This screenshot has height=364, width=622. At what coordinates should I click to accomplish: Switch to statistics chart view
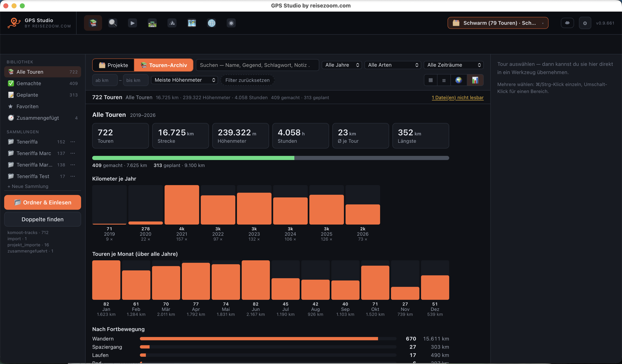(x=475, y=80)
